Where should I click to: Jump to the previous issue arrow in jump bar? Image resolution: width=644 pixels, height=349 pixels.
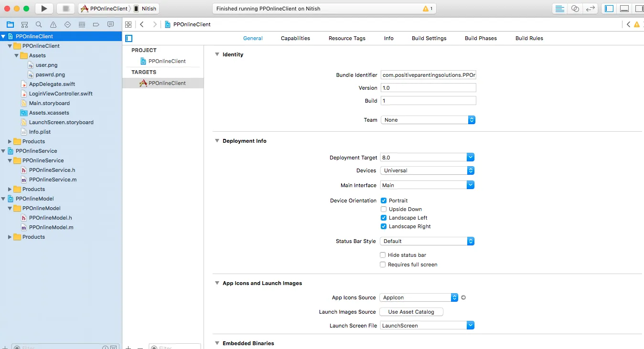[629, 24]
